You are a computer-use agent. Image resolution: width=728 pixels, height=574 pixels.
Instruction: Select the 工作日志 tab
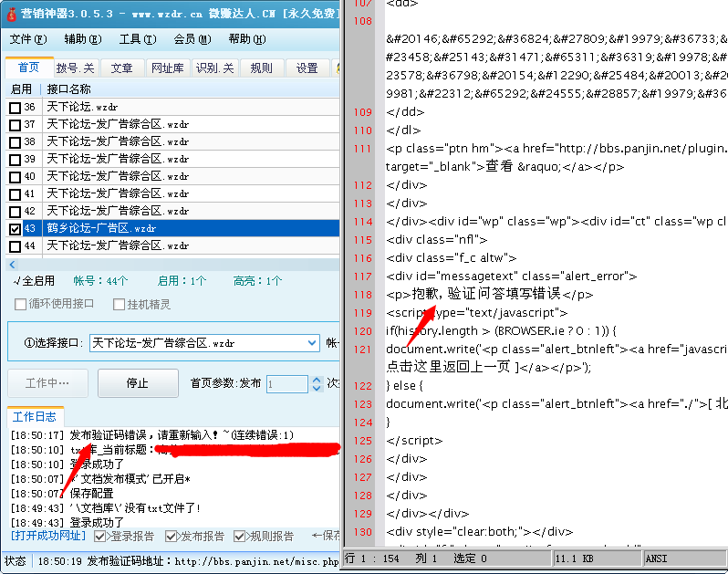point(35,416)
